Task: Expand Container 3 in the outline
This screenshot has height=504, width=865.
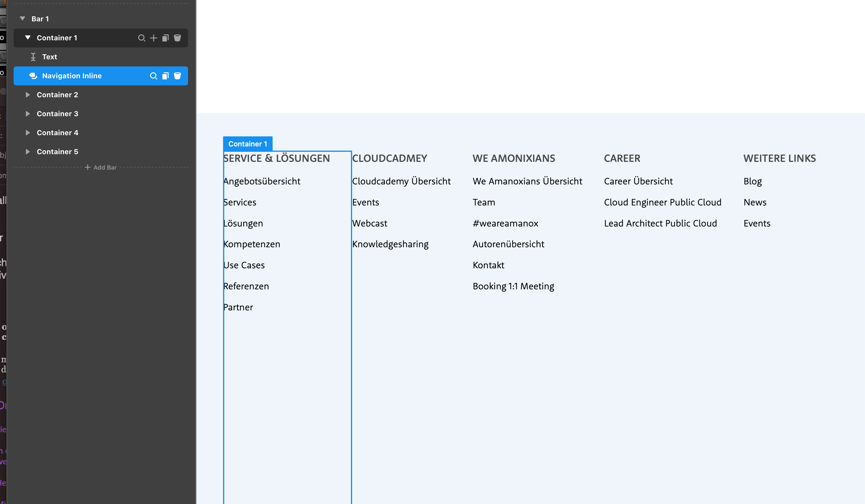Action: 28,114
